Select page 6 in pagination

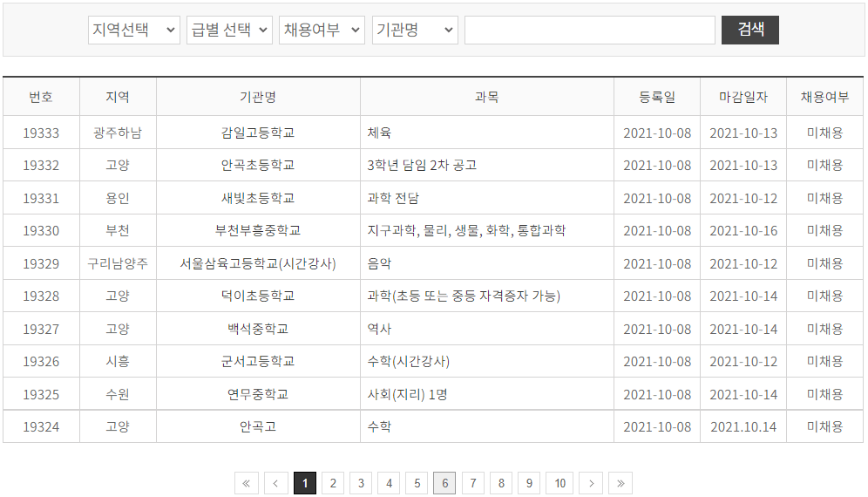pos(444,483)
